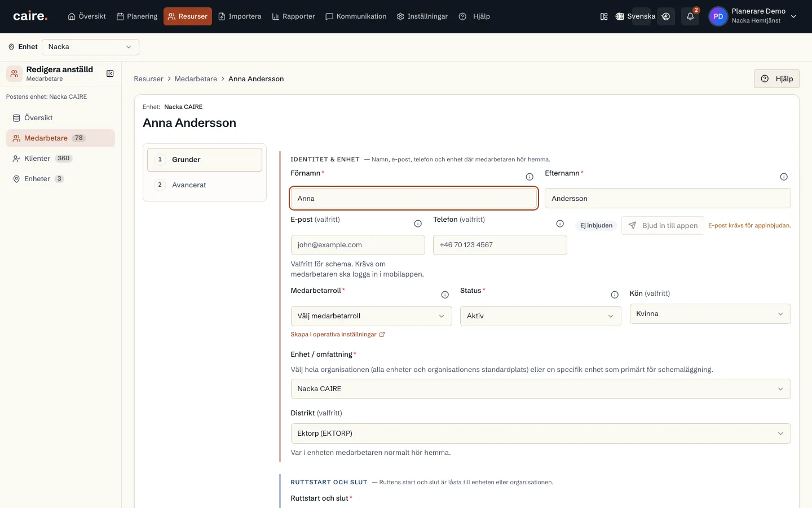Screen dimensions: 812x508
Task: Click the external link icon after operativa inställningar
Action: [382, 334]
